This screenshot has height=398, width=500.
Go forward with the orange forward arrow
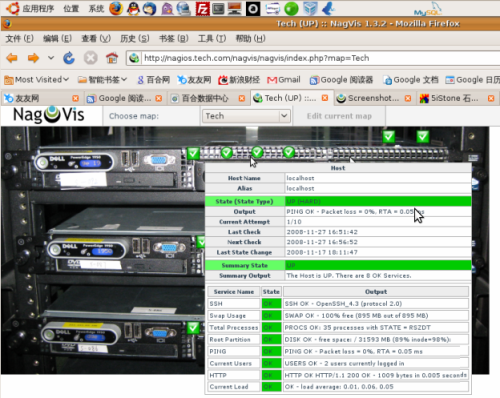pyautogui.click(x=33, y=58)
